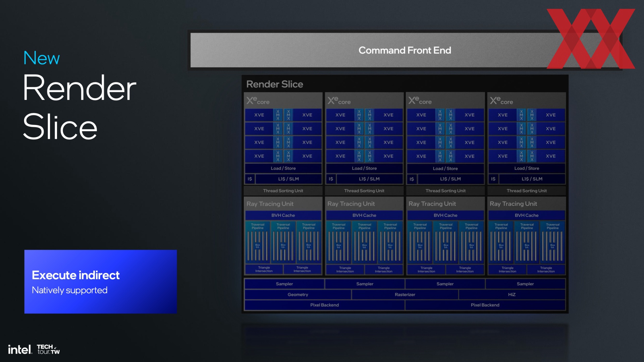The width and height of the screenshot is (644, 362).
Task: Click the fourth Ray Tracing Unit label
Action: click(514, 204)
